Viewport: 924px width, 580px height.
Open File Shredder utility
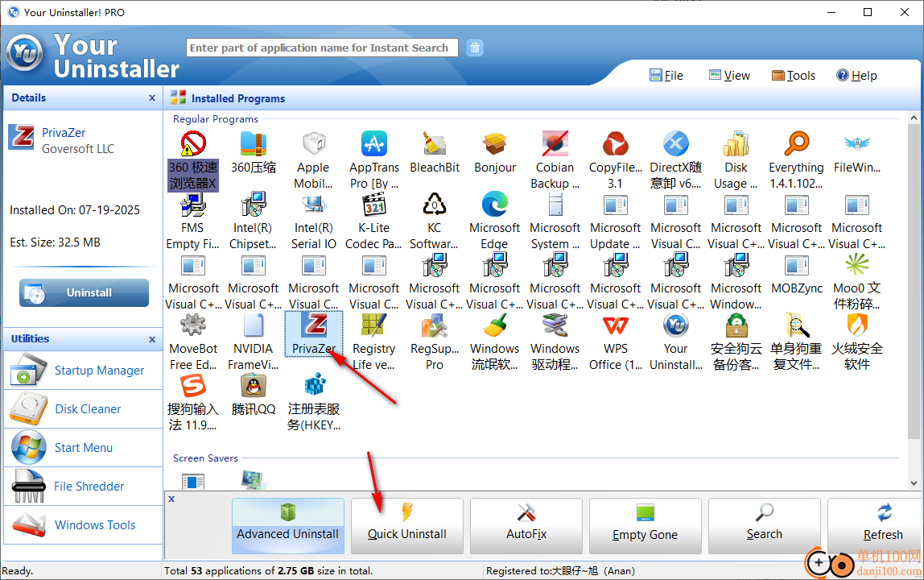[83, 487]
